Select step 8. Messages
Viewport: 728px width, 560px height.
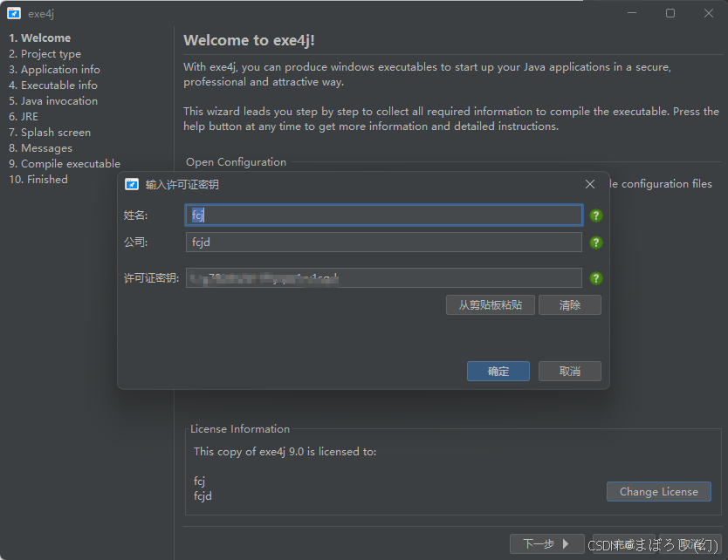point(40,148)
